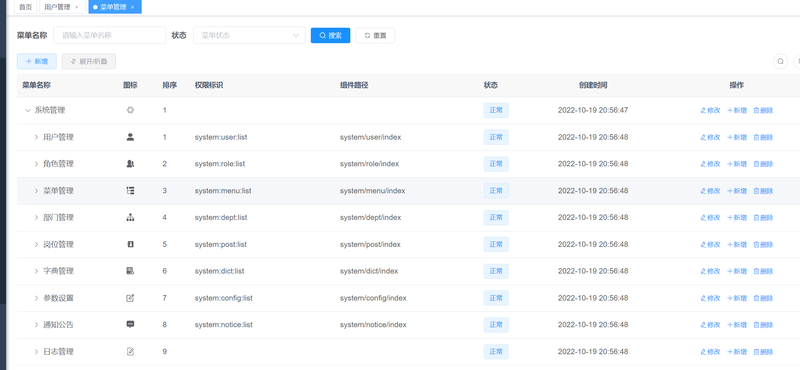This screenshot has width=800, height=370.
Task: Click the system:post:list permission cell
Action: [221, 244]
